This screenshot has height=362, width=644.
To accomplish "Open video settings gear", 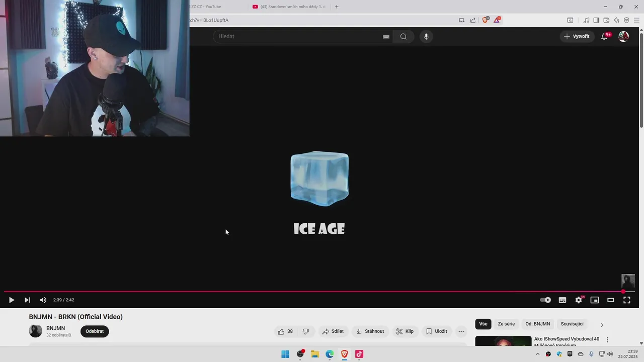I will click(579, 300).
